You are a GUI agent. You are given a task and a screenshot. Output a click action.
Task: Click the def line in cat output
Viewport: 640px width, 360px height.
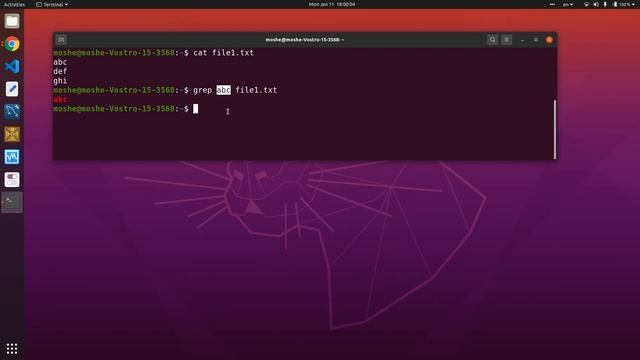[x=60, y=71]
